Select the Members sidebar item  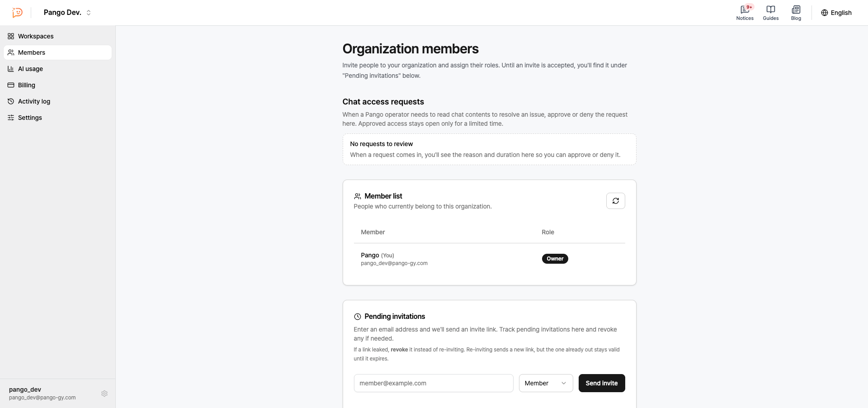(57, 52)
